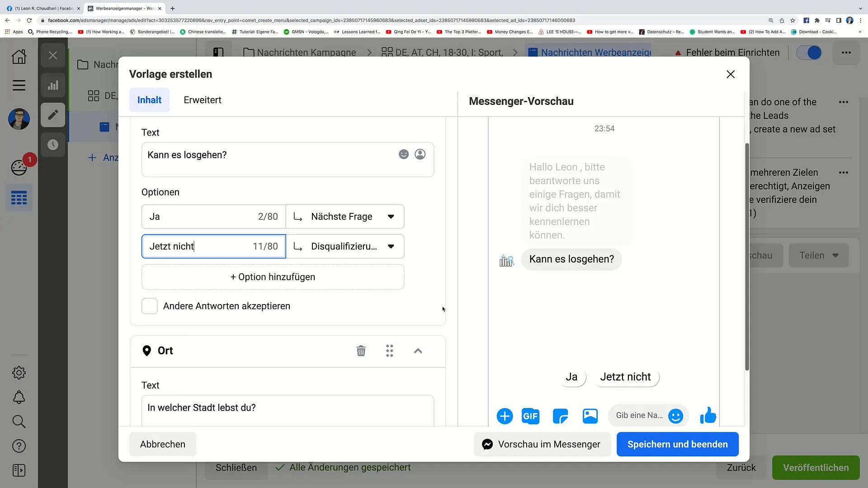Click the dialog's vertical scrollbar
Image resolution: width=868 pixels, height=488 pixels.
pyautogui.click(x=747, y=257)
